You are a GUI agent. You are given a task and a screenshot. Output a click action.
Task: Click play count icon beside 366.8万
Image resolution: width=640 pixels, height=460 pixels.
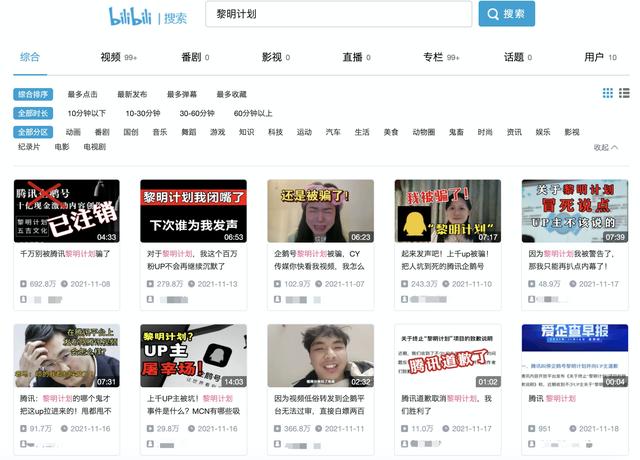(277, 429)
